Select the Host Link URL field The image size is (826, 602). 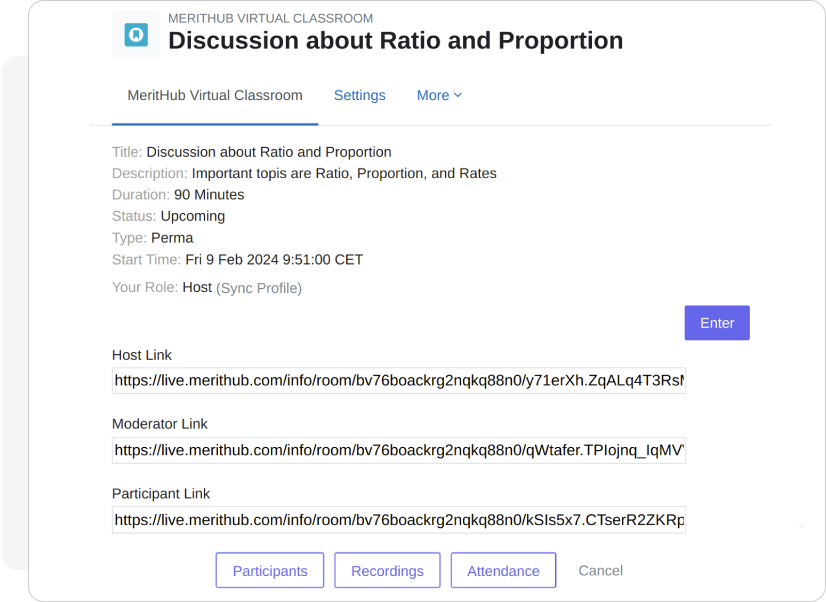click(399, 380)
